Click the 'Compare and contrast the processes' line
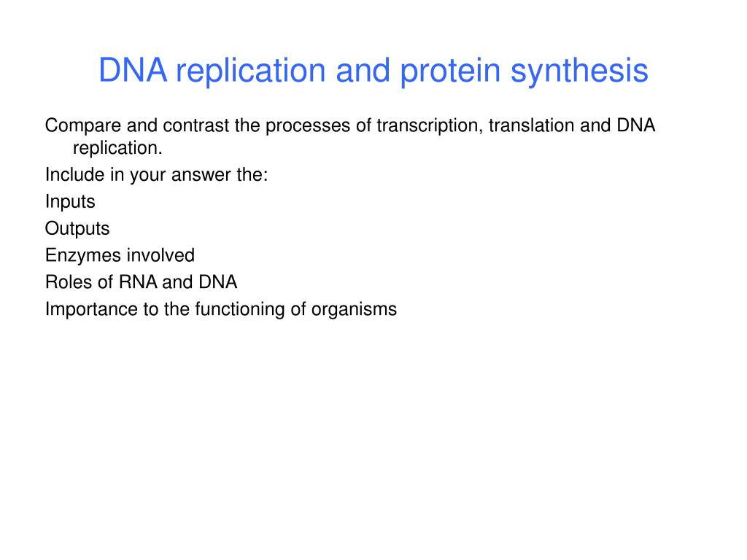 [350, 125]
